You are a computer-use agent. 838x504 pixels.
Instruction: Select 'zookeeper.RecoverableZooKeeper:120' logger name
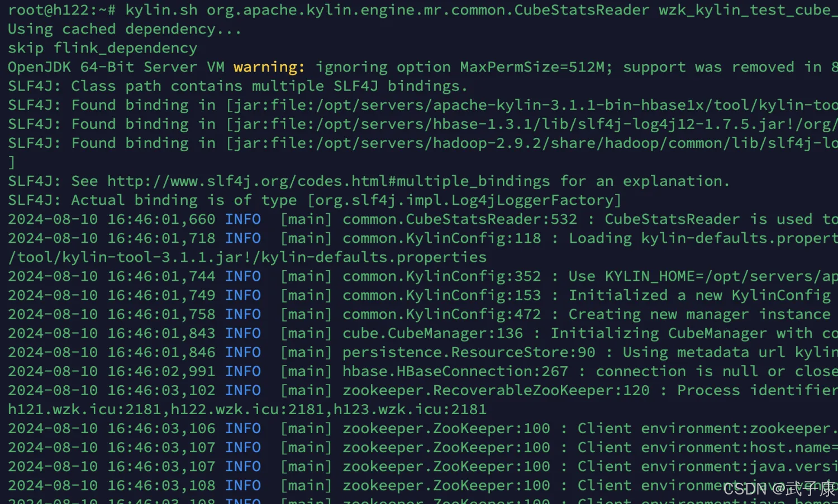[x=496, y=390]
